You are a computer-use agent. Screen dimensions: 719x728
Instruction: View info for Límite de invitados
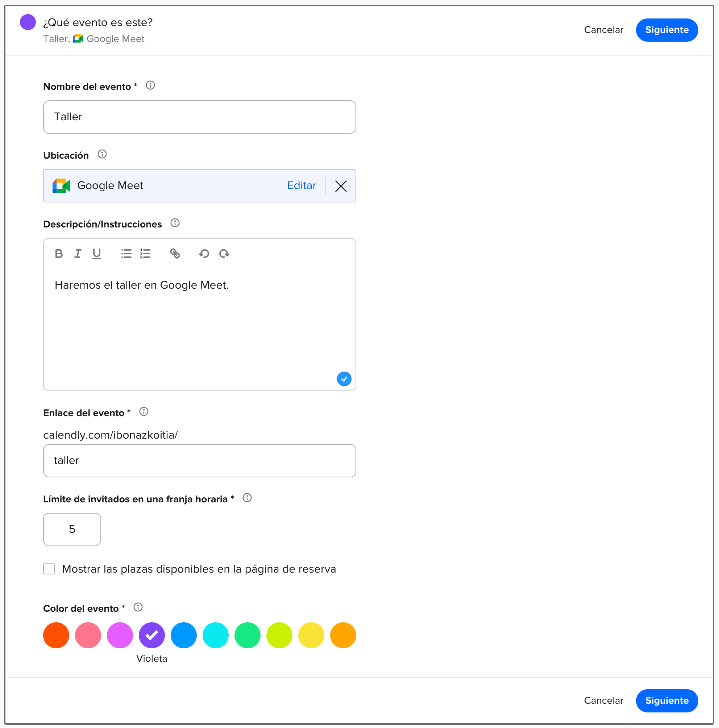(247, 498)
